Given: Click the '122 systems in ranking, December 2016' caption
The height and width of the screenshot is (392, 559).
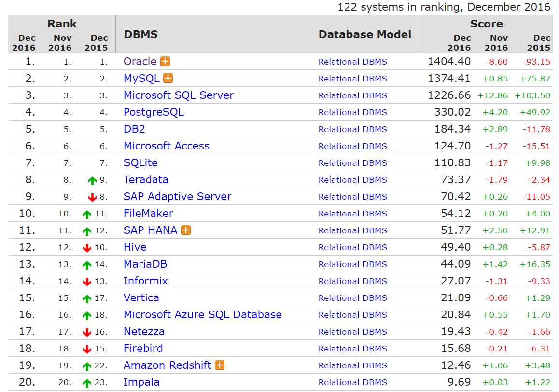Looking at the screenshot, I should coord(444,7).
